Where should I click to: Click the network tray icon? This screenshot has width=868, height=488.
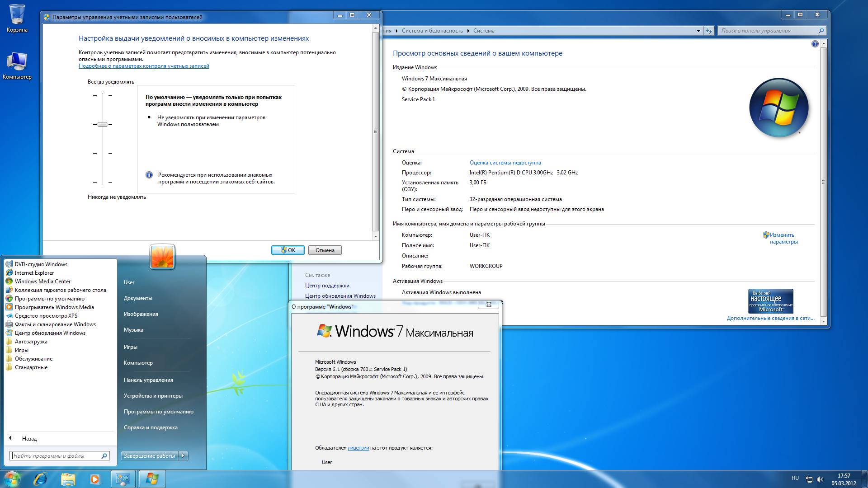(809, 479)
